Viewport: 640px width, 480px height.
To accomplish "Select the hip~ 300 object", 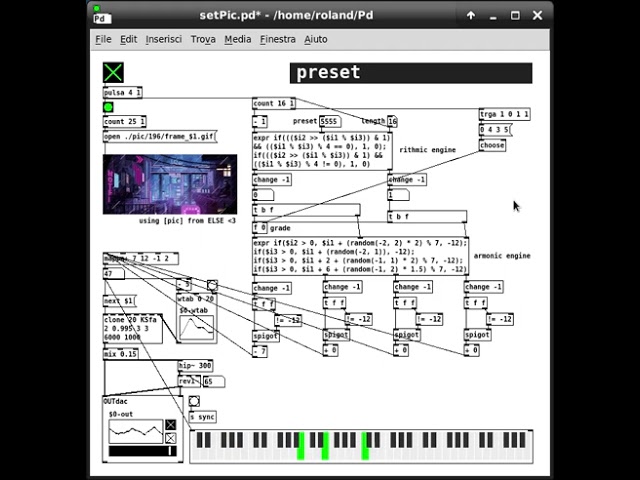I will [x=196, y=366].
